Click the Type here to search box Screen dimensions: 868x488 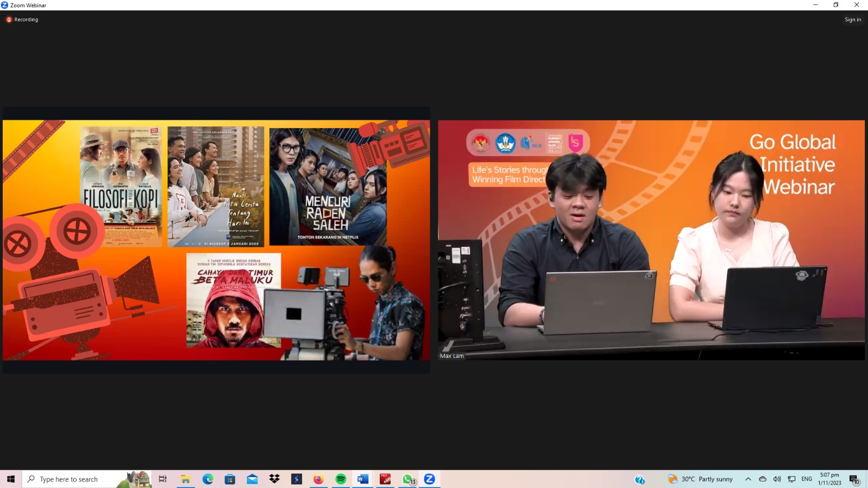click(76, 479)
